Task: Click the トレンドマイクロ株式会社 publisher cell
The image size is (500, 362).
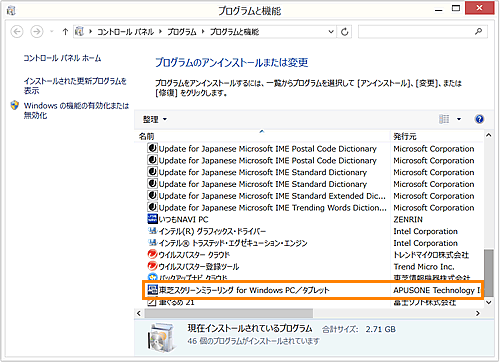Action: click(431, 255)
